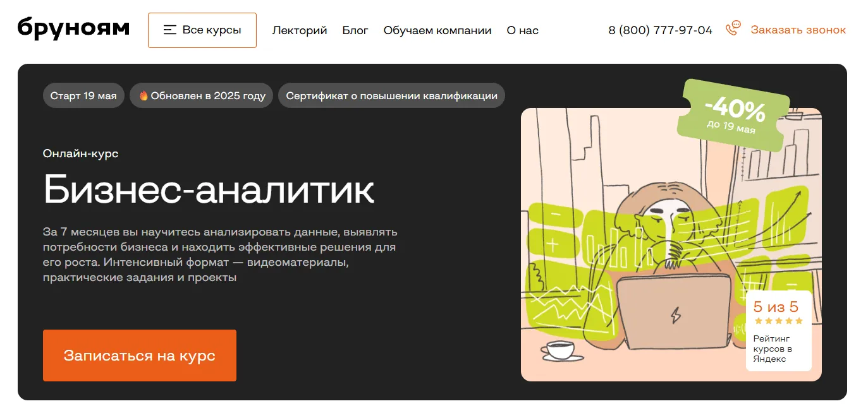Click the Старт 19 мая badge
The height and width of the screenshot is (406, 868).
pyautogui.click(x=83, y=96)
